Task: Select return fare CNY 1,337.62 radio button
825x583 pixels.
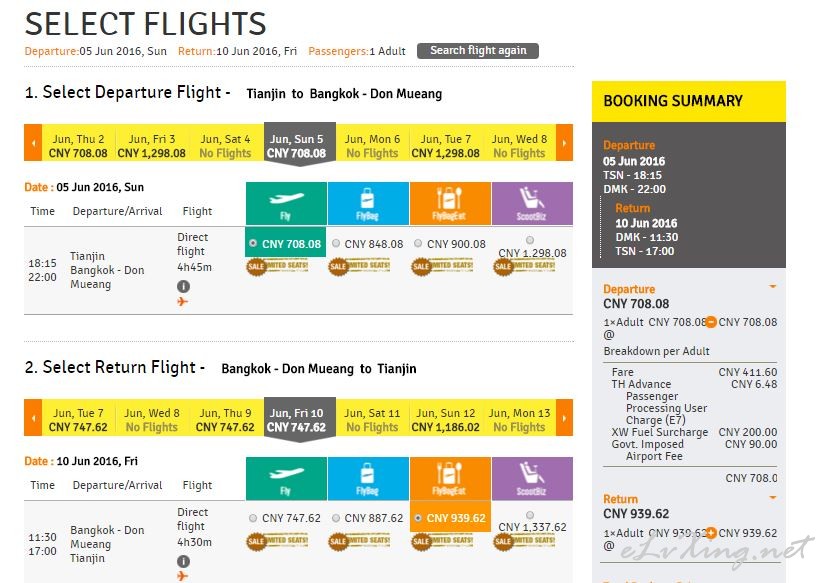Action: [530, 515]
